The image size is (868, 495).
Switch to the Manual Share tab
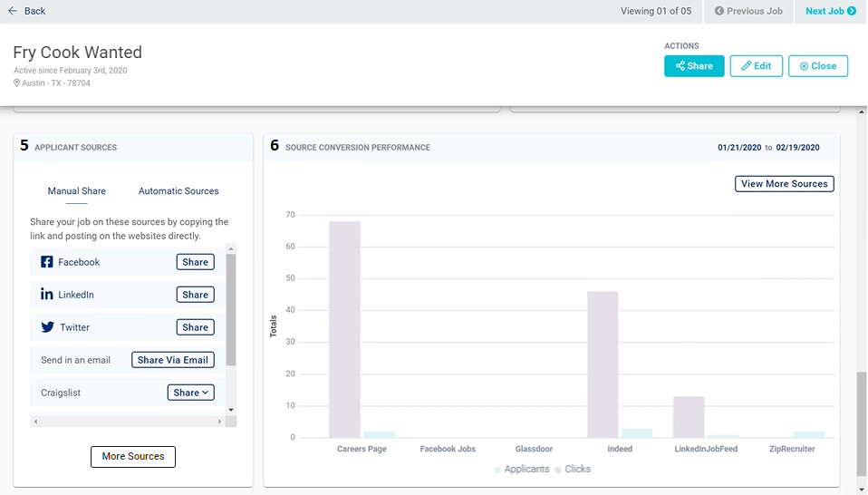pos(76,191)
